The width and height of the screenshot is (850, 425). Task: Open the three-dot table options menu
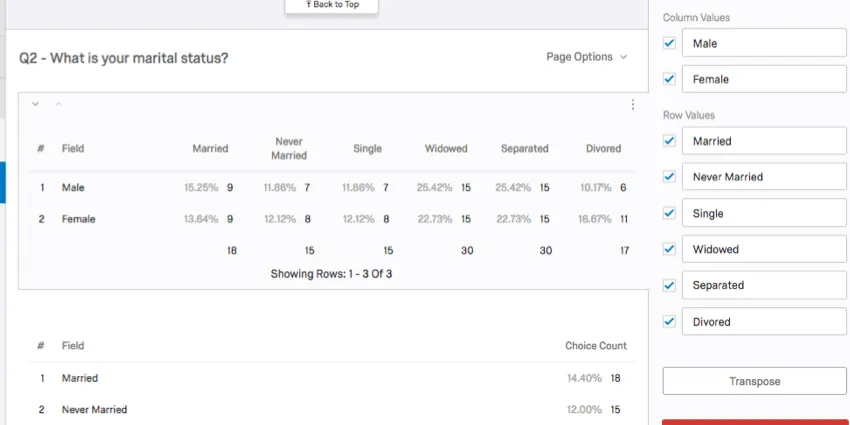632,105
